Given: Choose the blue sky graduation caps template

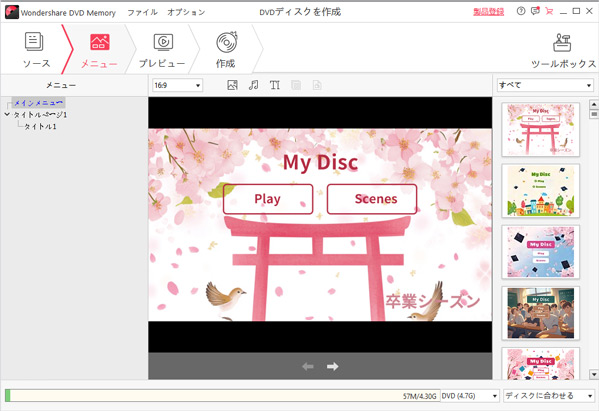Looking at the screenshot, I should click(x=541, y=252).
